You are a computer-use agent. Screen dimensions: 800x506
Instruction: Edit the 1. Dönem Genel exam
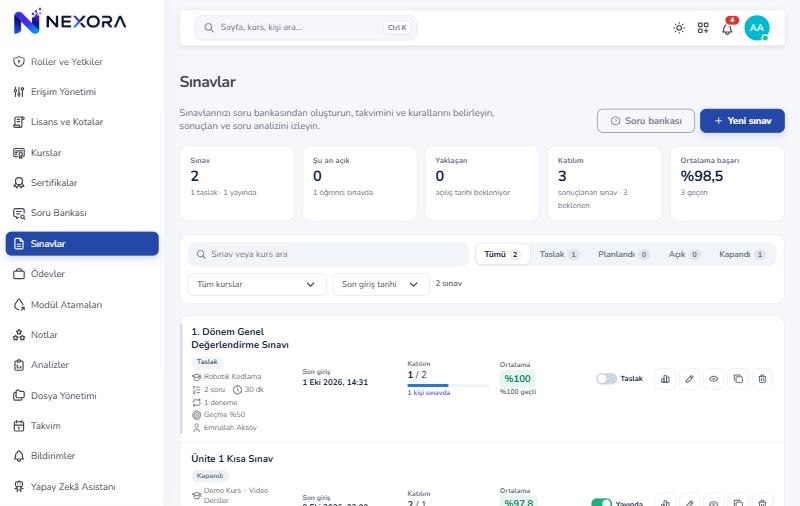point(689,378)
